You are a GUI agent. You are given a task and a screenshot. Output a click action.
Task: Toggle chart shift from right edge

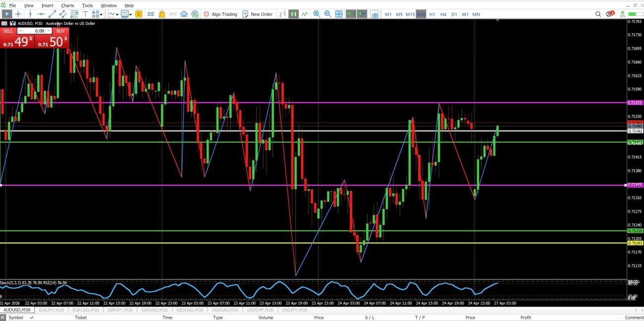tap(362, 14)
